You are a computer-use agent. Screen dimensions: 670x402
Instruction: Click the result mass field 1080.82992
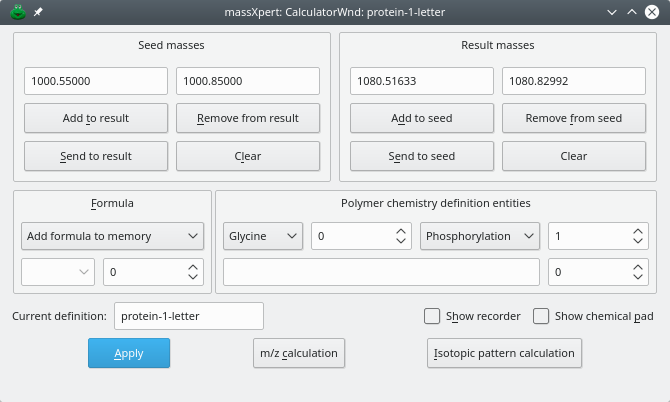coord(574,81)
